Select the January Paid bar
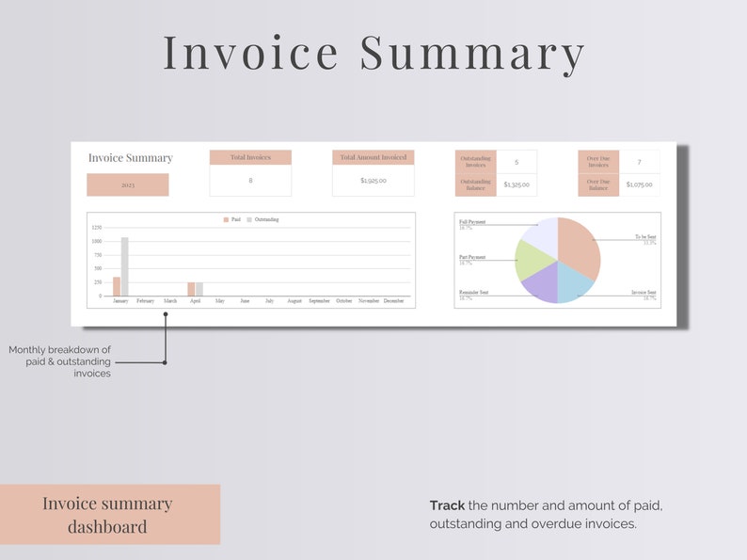Image resolution: width=747 pixels, height=560 pixels. pyautogui.click(x=117, y=286)
